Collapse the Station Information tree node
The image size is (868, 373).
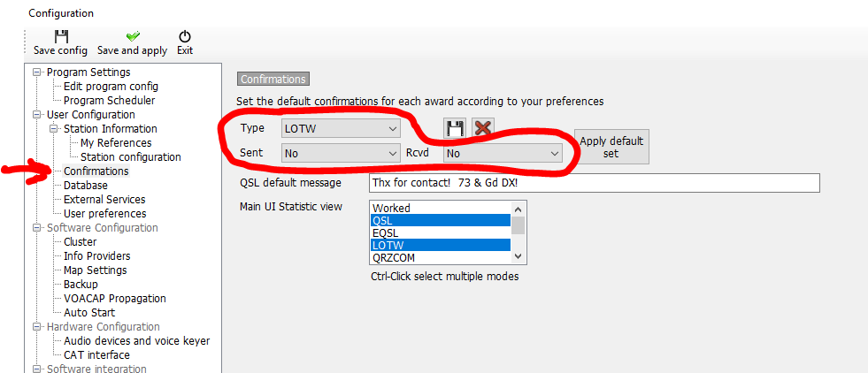54,129
